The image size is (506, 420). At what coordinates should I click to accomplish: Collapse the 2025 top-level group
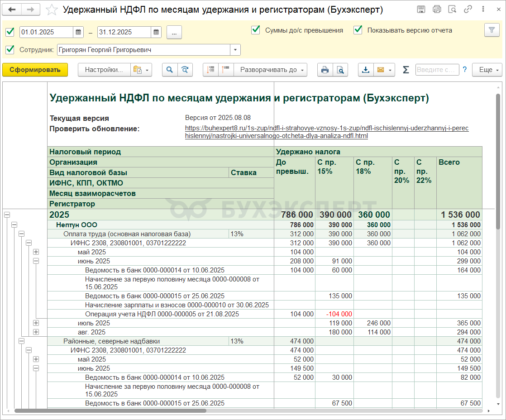click(7, 215)
